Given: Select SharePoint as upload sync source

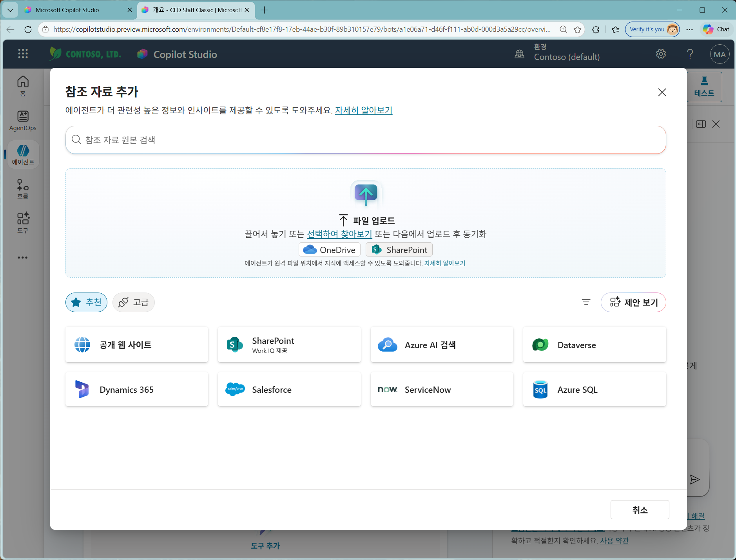Looking at the screenshot, I should click(x=399, y=250).
